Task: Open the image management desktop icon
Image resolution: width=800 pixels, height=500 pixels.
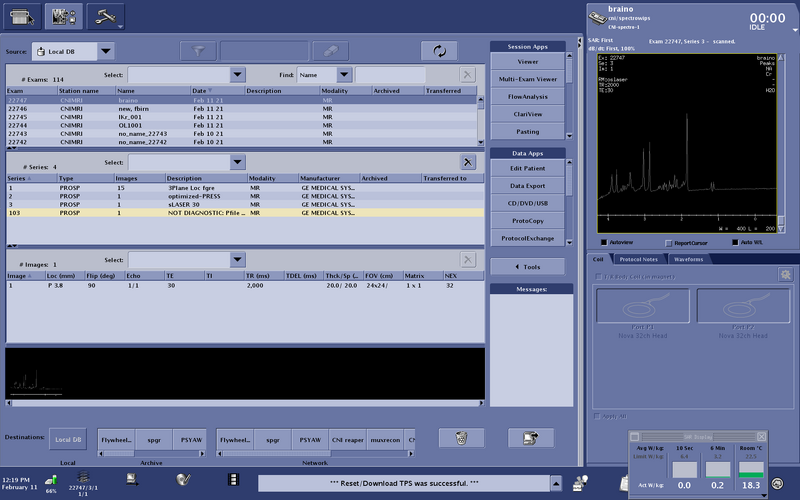Action: click(64, 16)
